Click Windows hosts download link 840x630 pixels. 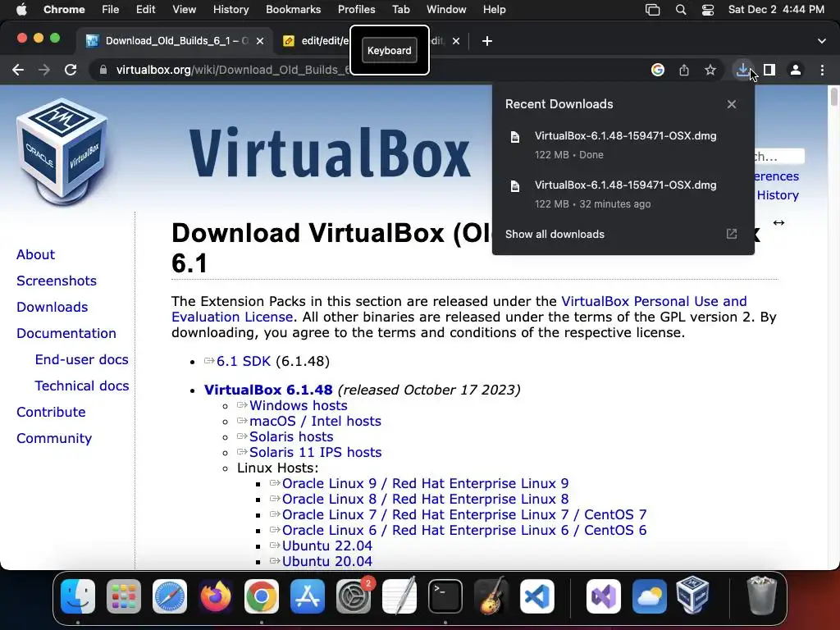[298, 405]
